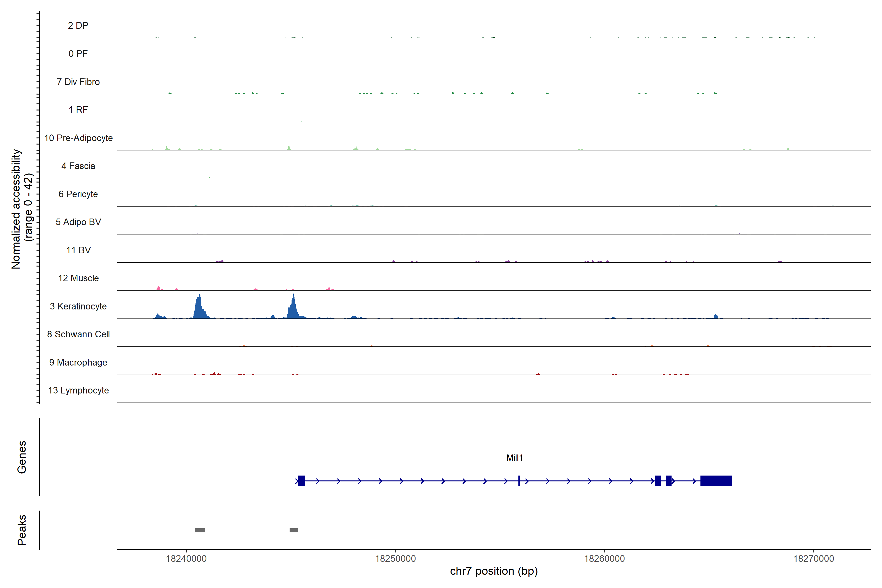Select the first gray peak region bar
882x588 pixels.
tap(200, 530)
